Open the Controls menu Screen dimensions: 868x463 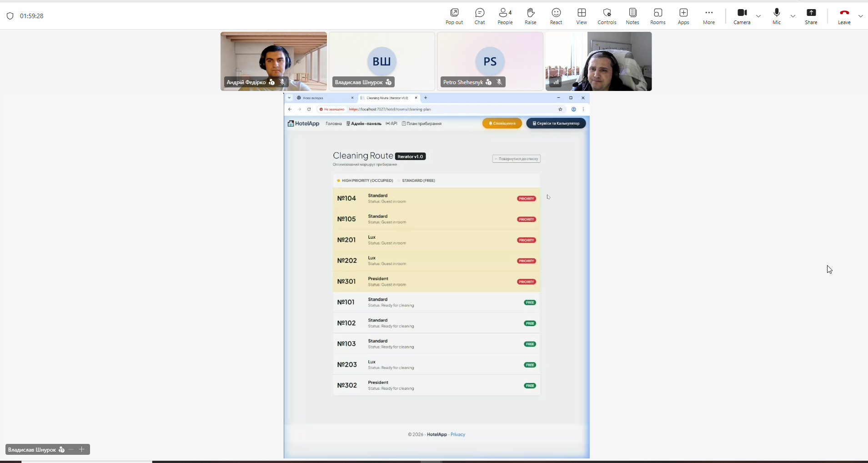click(607, 16)
